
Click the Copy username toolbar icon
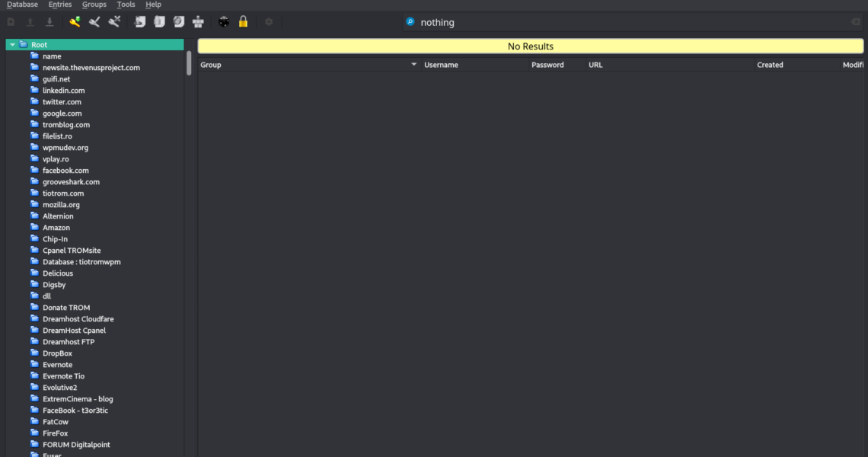[x=140, y=22]
